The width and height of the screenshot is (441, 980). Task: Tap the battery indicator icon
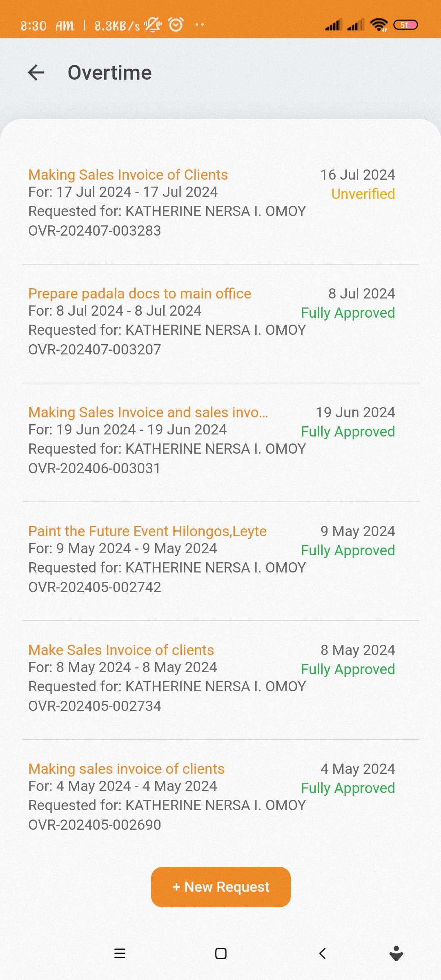point(405,25)
